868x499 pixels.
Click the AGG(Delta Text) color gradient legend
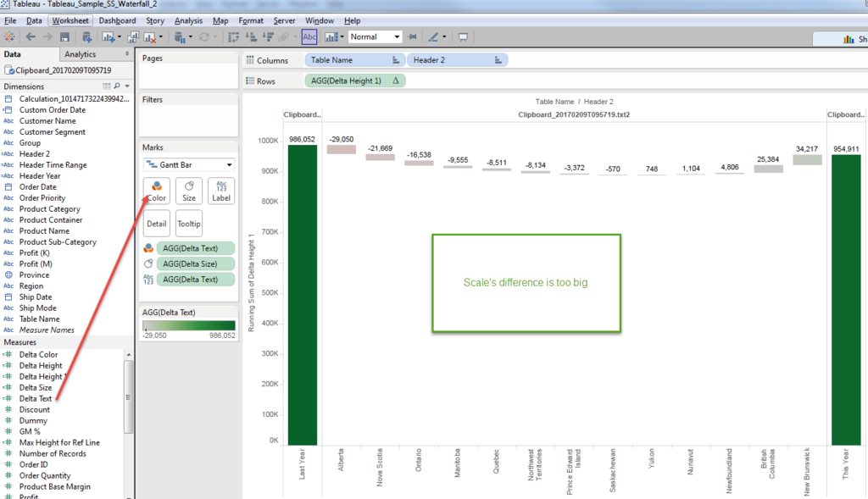click(189, 325)
